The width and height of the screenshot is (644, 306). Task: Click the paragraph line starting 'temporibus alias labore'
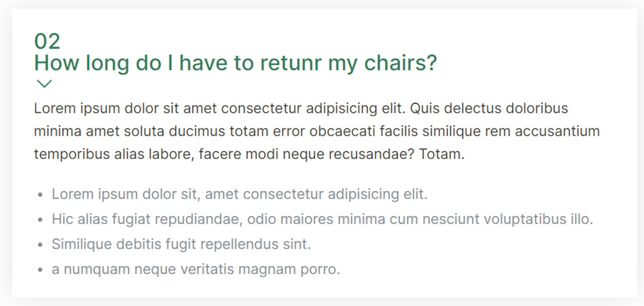(x=249, y=154)
